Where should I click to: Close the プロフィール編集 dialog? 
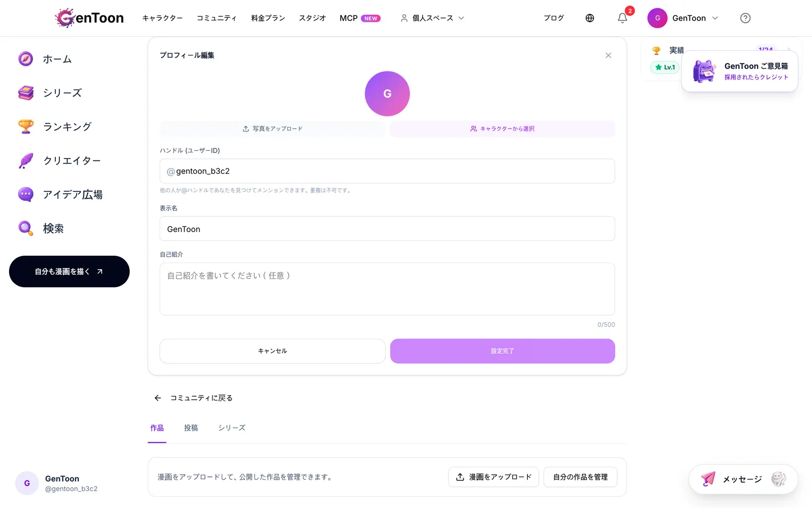coord(608,55)
